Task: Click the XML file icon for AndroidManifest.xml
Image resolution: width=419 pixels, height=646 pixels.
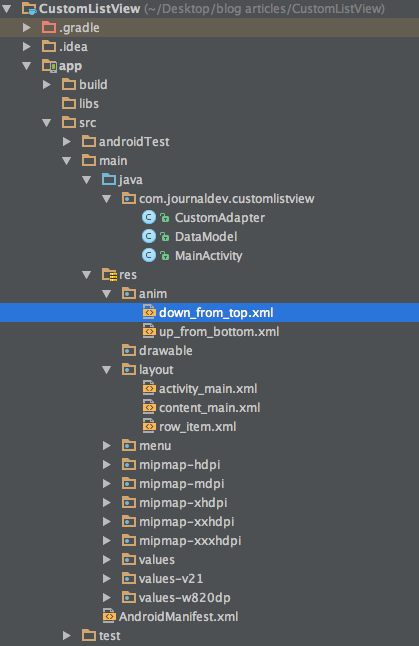Action: tap(109, 616)
